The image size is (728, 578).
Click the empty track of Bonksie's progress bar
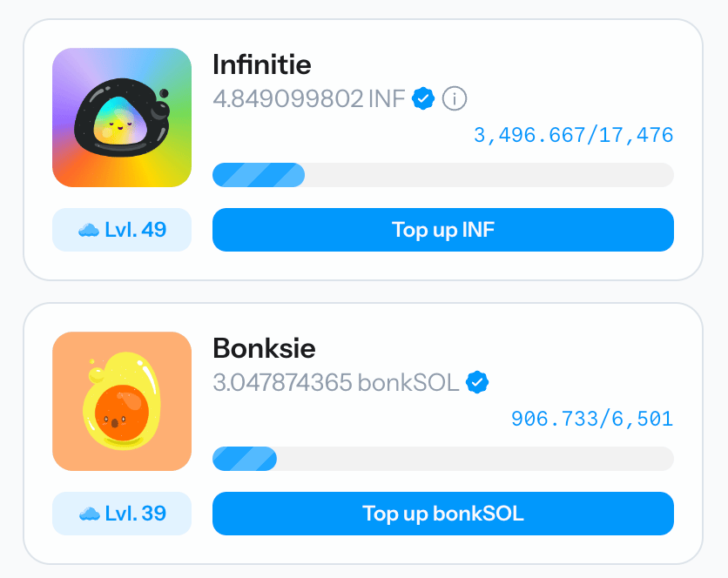pyautogui.click(x=475, y=459)
